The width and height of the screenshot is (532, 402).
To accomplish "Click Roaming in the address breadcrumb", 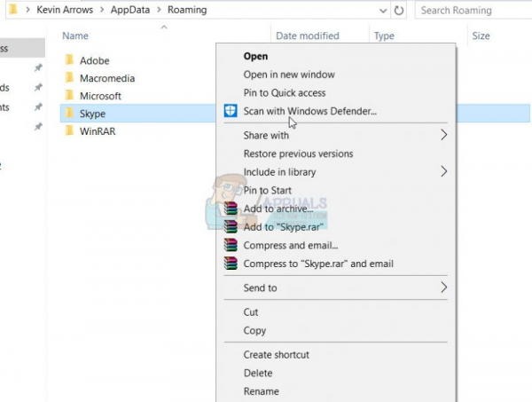I will point(187,10).
